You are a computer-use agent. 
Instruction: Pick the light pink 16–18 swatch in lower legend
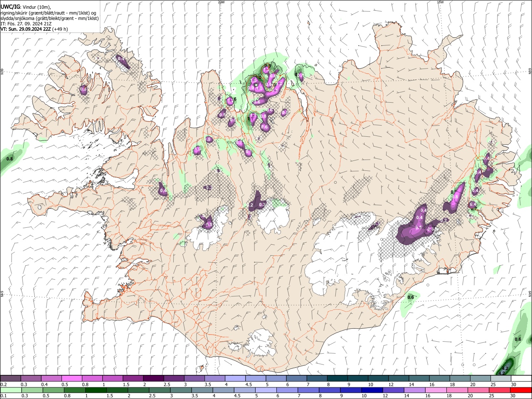click(436, 390)
